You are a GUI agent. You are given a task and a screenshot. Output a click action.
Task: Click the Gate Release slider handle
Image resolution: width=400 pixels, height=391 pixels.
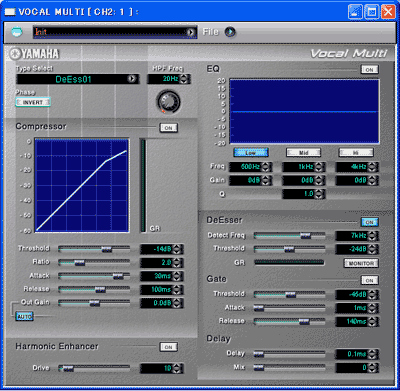click(x=304, y=321)
